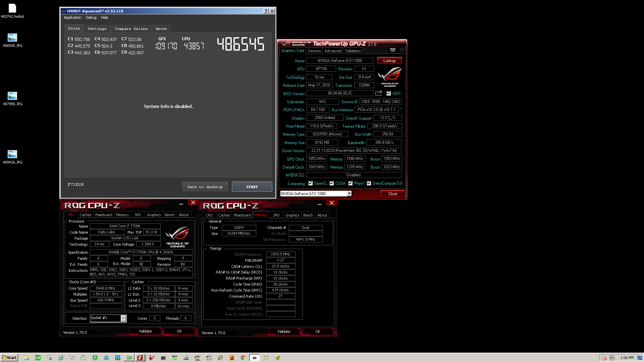
Task: Click Validate in the right CPU-Z window
Action: [284, 331]
